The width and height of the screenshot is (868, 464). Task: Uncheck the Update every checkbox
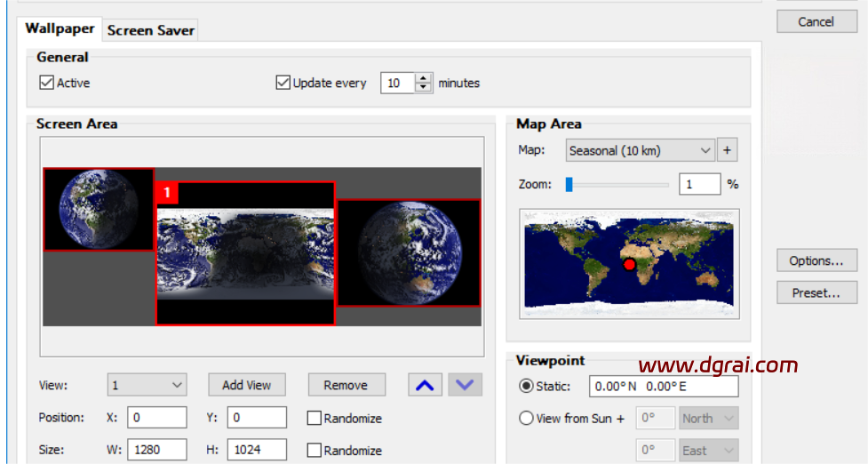point(283,83)
